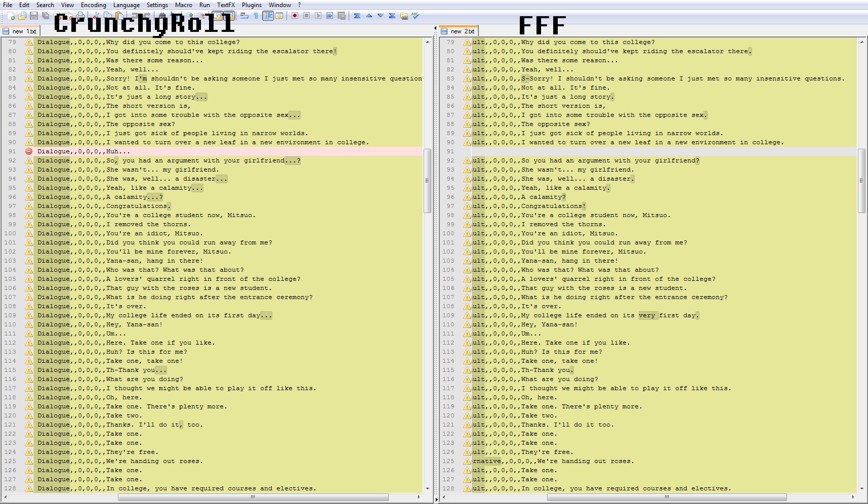Click left pane horizontal scrollbar thumb
The image size is (868, 504).
253,497
